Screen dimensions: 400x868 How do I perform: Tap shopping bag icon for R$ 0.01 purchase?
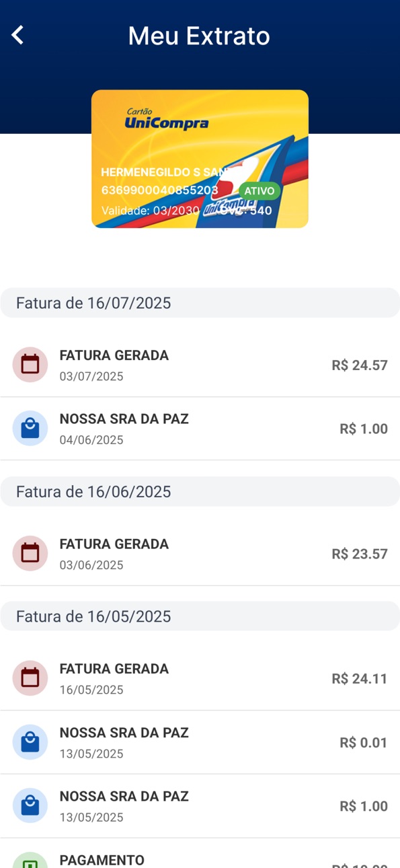30,742
